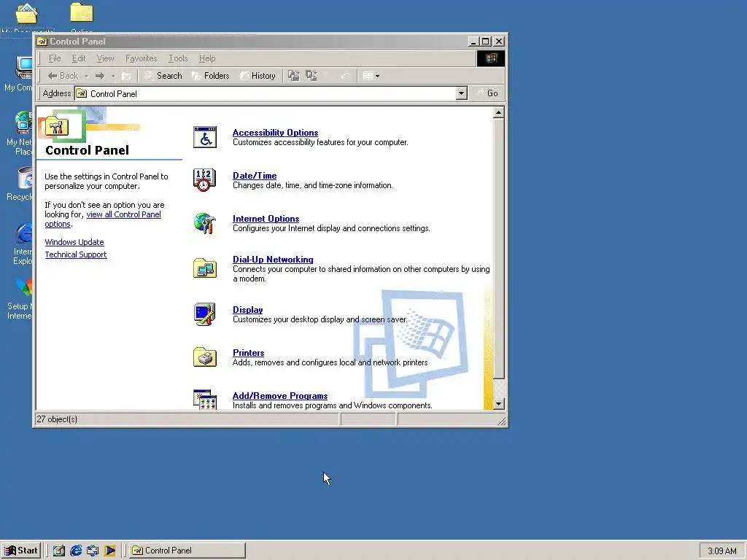This screenshot has width=747, height=560.
Task: Open the Dial-Up Networking link
Action: point(273,259)
